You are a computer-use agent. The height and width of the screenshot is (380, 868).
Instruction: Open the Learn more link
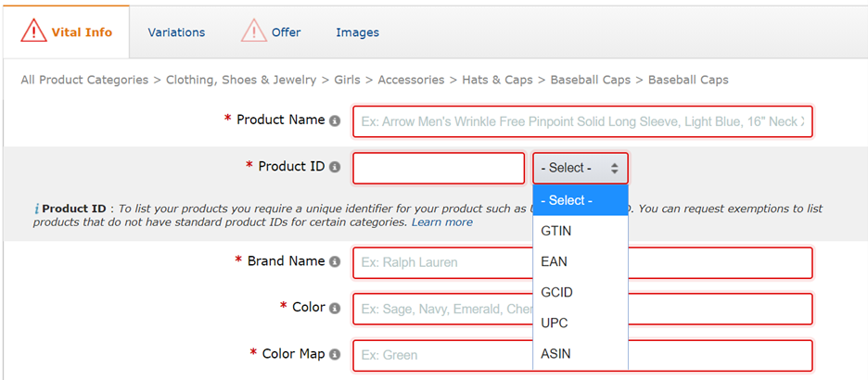coord(441,222)
